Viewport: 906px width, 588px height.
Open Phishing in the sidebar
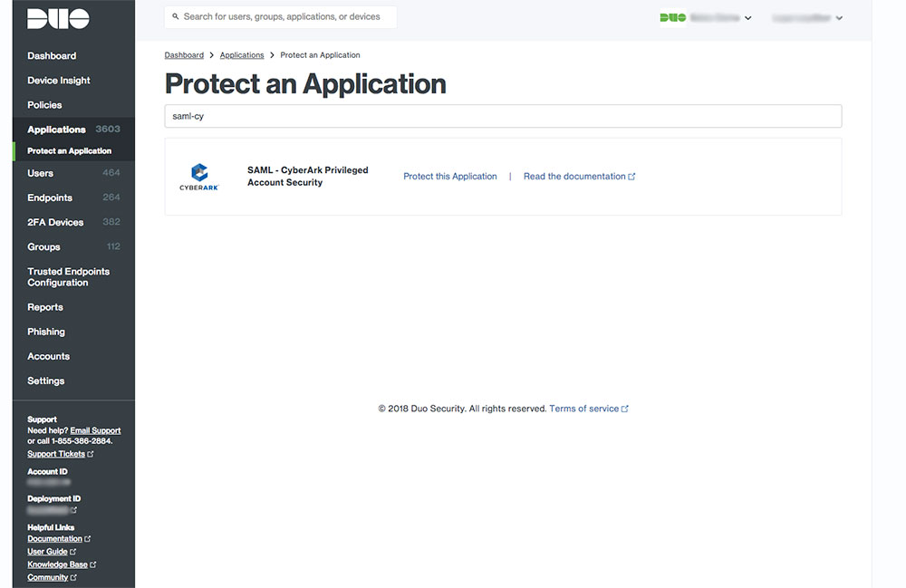tap(45, 332)
